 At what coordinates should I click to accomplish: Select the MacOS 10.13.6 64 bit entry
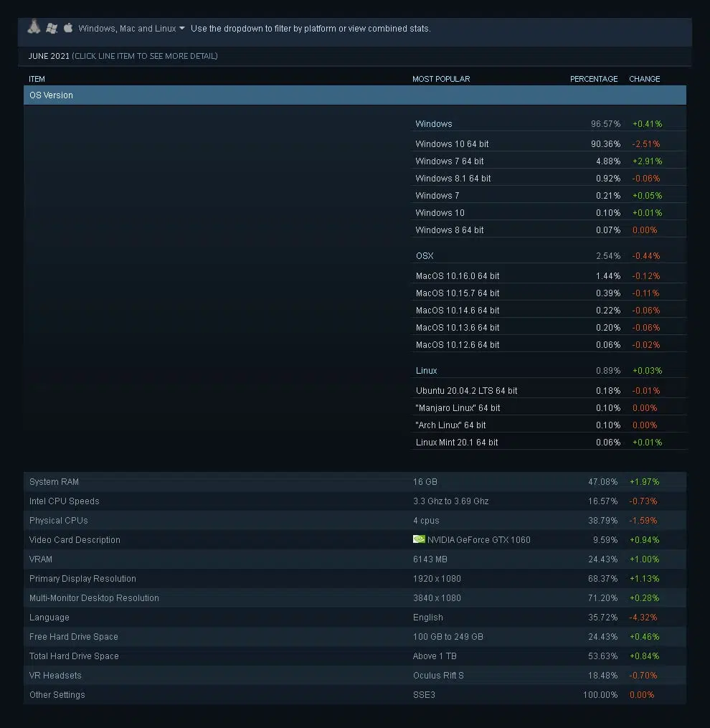pyautogui.click(x=458, y=327)
